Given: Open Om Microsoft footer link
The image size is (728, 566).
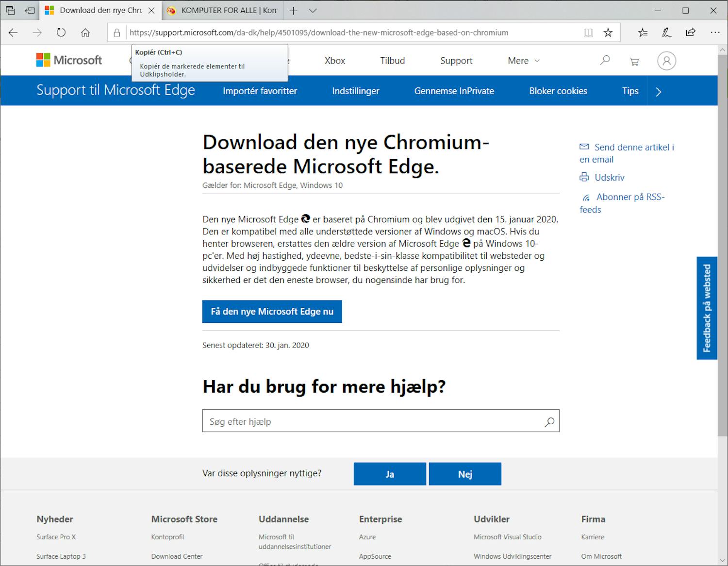Looking at the screenshot, I should (x=601, y=556).
